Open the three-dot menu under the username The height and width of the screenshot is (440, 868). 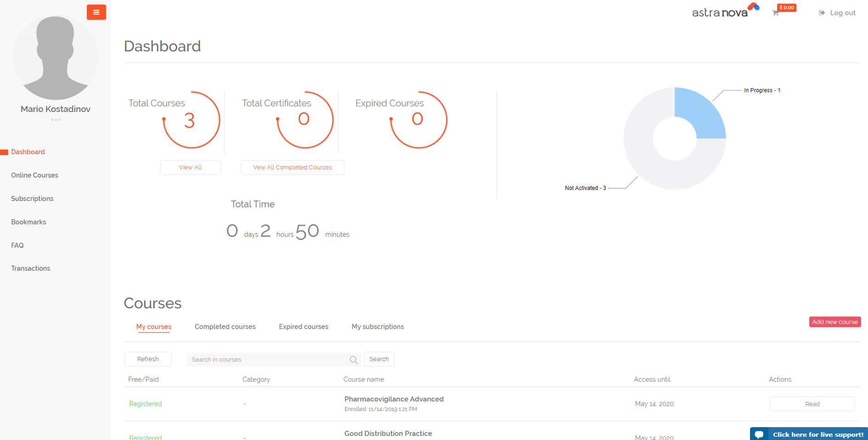[x=56, y=120]
